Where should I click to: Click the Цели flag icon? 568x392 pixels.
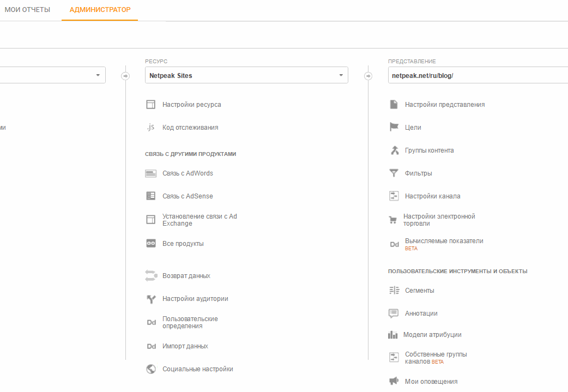(394, 127)
